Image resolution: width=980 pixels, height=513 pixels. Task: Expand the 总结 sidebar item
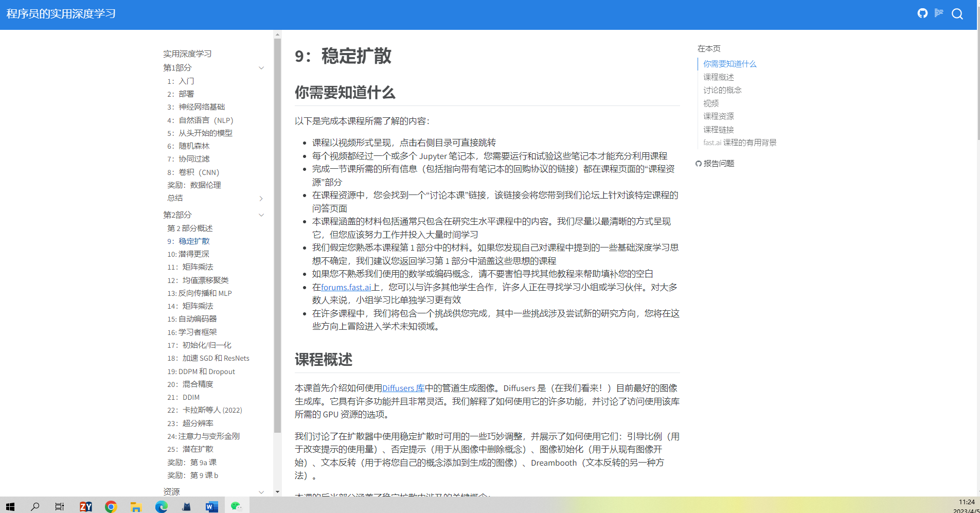pyautogui.click(x=261, y=199)
